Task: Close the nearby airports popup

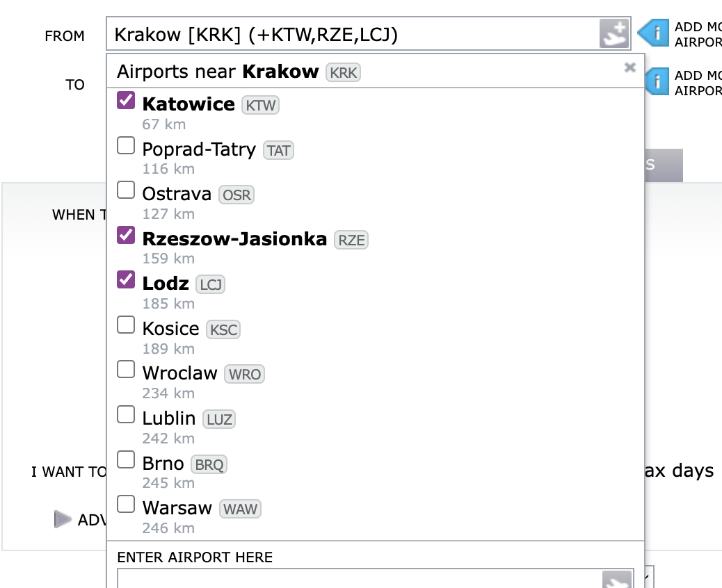Action: [630, 67]
